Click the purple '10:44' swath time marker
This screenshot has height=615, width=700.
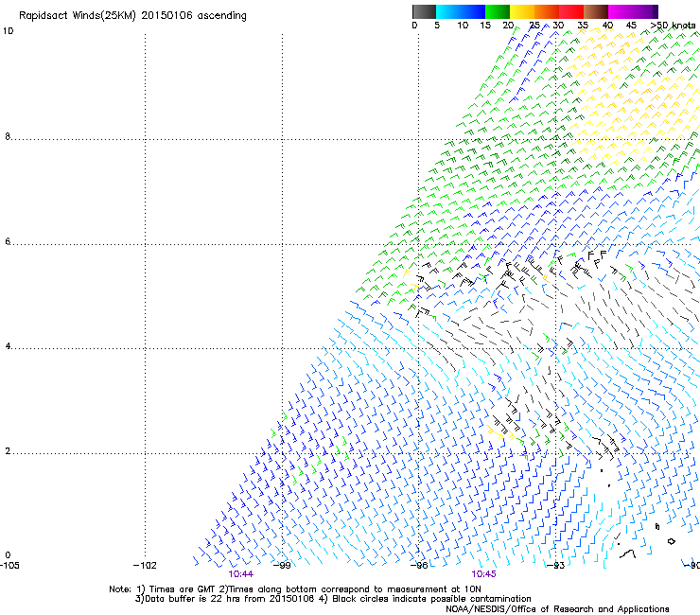(240, 574)
